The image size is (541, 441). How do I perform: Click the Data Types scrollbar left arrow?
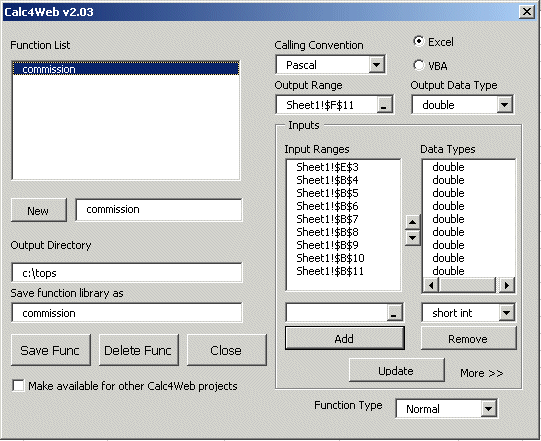tap(431, 285)
